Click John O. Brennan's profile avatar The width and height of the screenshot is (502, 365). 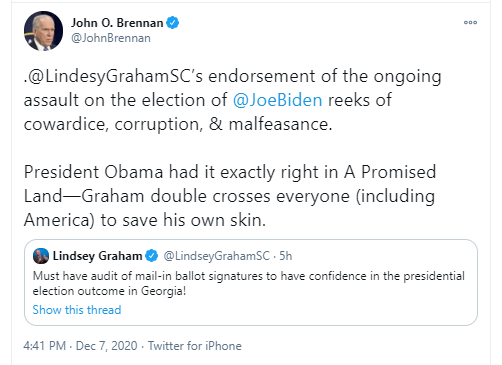point(43,31)
